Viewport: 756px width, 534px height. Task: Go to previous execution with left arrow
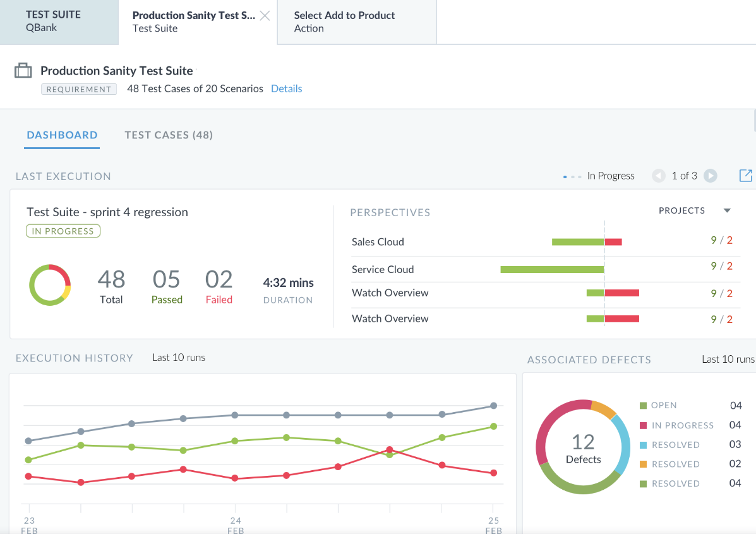coord(659,176)
